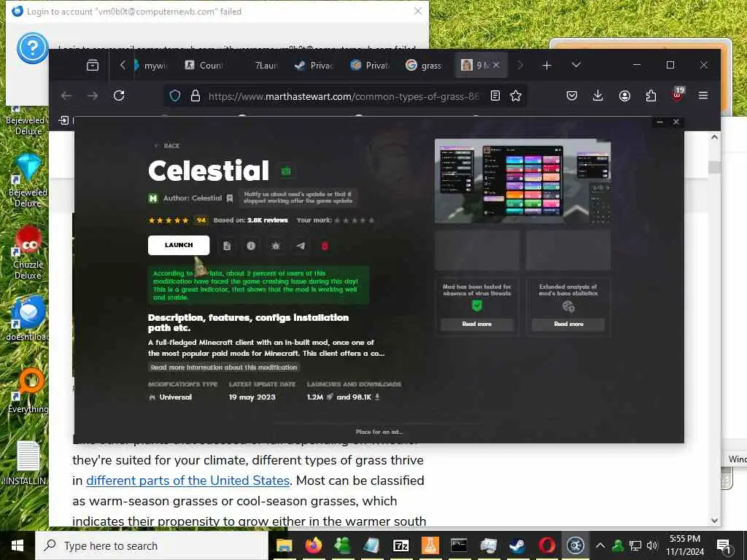Viewport: 747px width, 560px height.
Task: Click Read more under virus threats test
Action: click(477, 324)
